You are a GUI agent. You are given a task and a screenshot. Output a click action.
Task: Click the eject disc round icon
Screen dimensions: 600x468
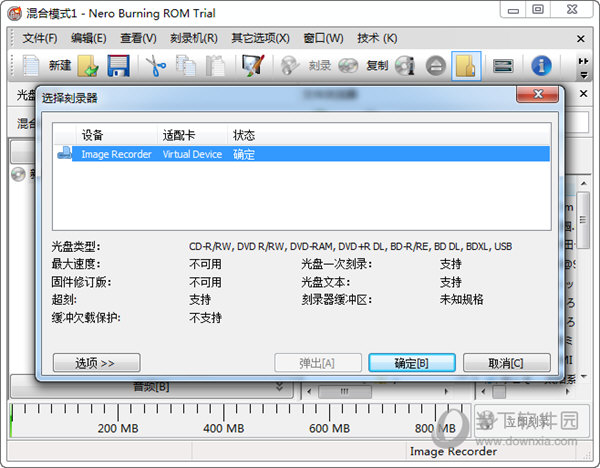[x=435, y=66]
